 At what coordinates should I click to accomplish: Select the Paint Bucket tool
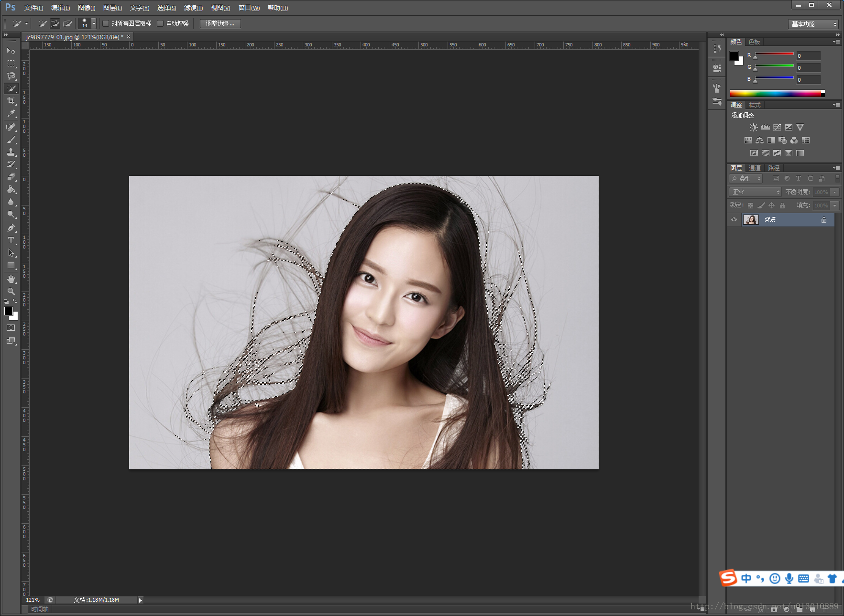[x=11, y=189]
